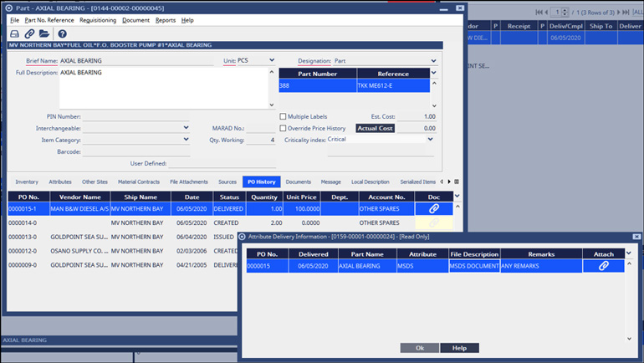Open the Item Category dropdown

click(186, 140)
